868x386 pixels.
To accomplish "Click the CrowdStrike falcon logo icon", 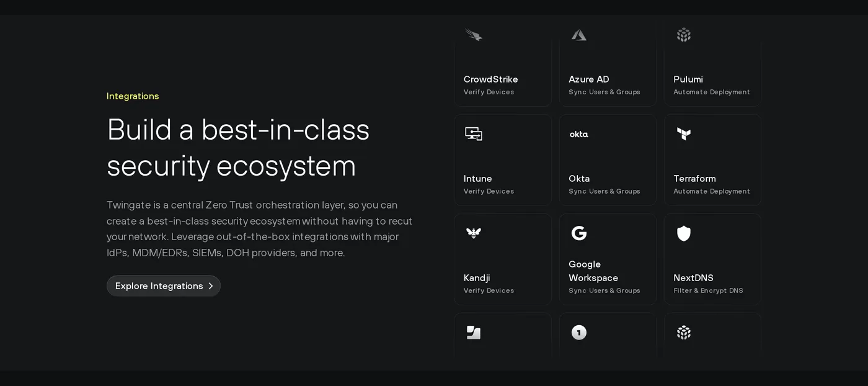I will (x=474, y=35).
